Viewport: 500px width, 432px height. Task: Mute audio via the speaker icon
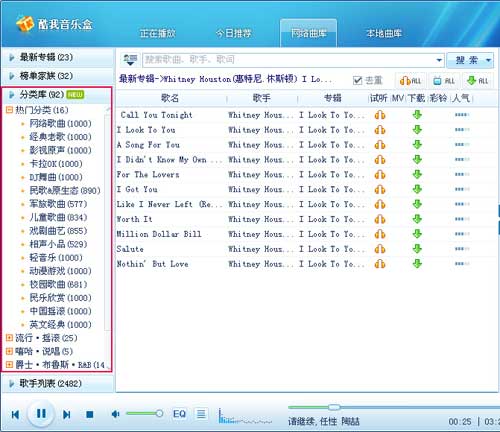[x=115, y=414]
